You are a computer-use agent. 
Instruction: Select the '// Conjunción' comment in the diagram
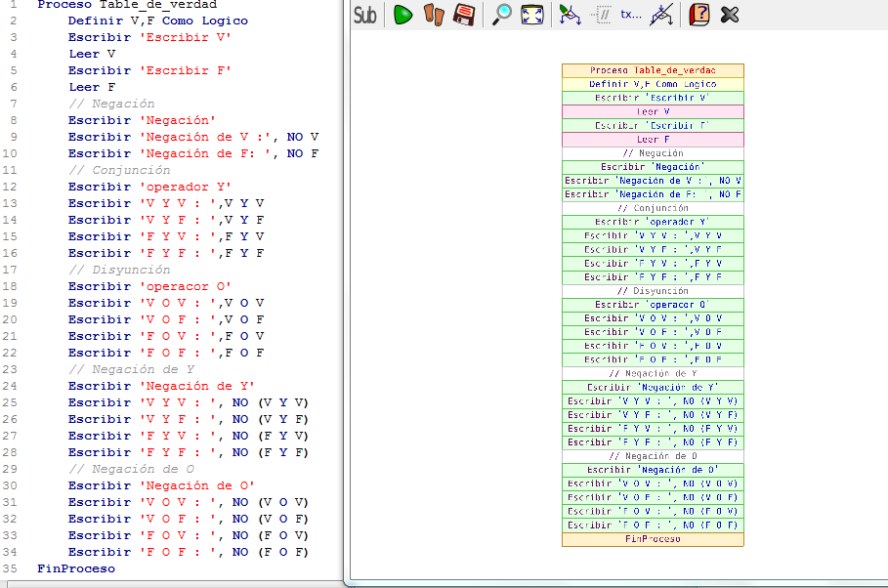tap(653, 208)
